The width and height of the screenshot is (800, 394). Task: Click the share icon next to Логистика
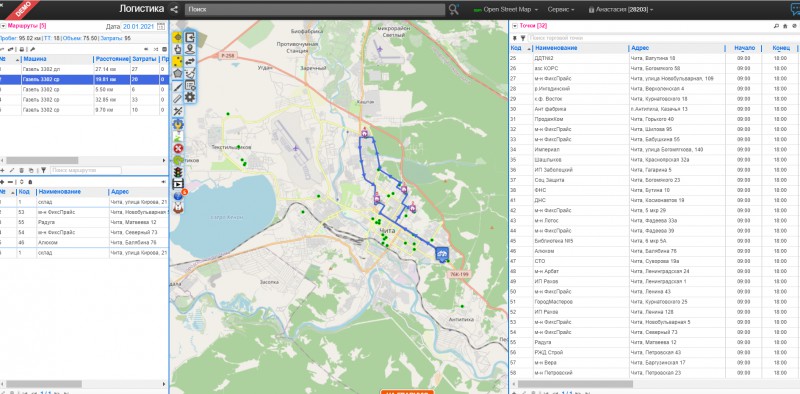(174, 9)
